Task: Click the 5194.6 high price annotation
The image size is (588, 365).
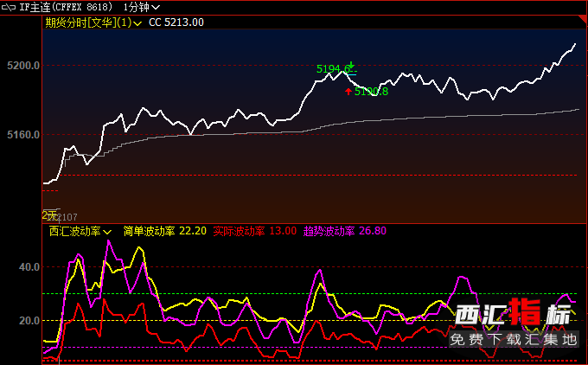Action: [x=332, y=68]
